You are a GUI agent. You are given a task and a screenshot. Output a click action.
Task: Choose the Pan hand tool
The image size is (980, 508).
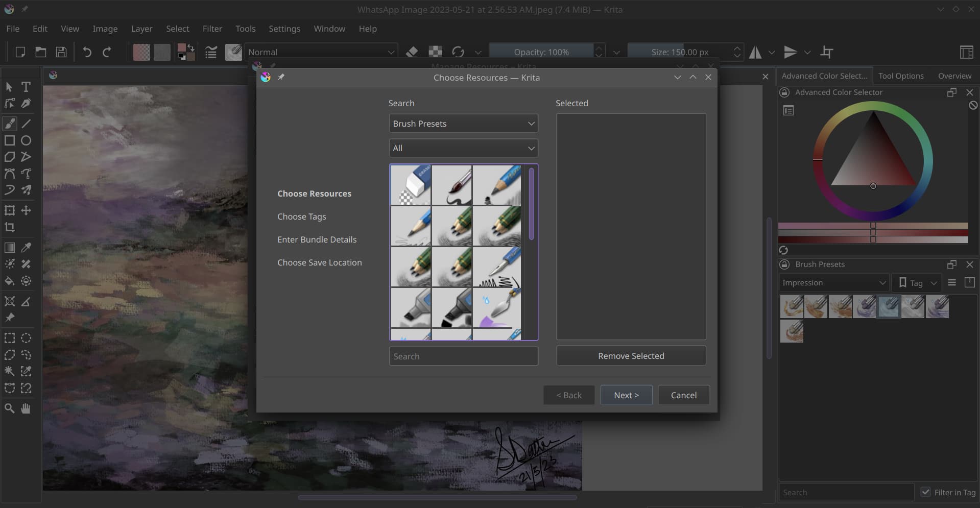[x=26, y=408]
